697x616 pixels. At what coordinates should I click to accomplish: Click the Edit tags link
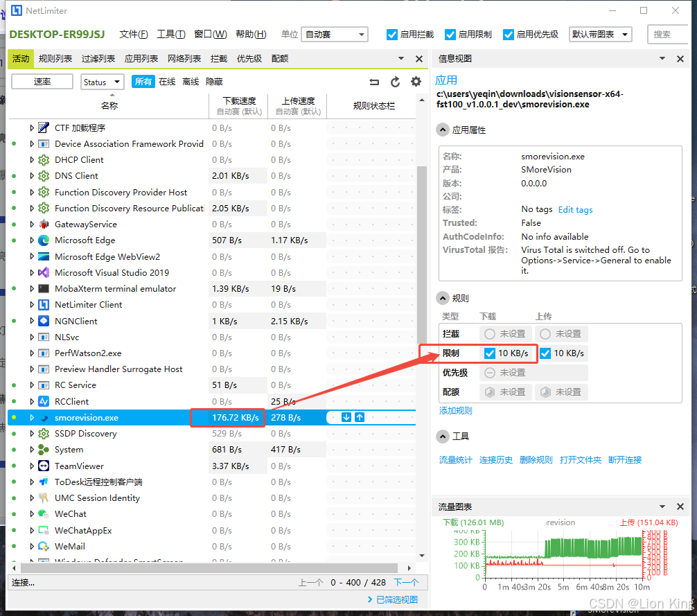pos(575,209)
